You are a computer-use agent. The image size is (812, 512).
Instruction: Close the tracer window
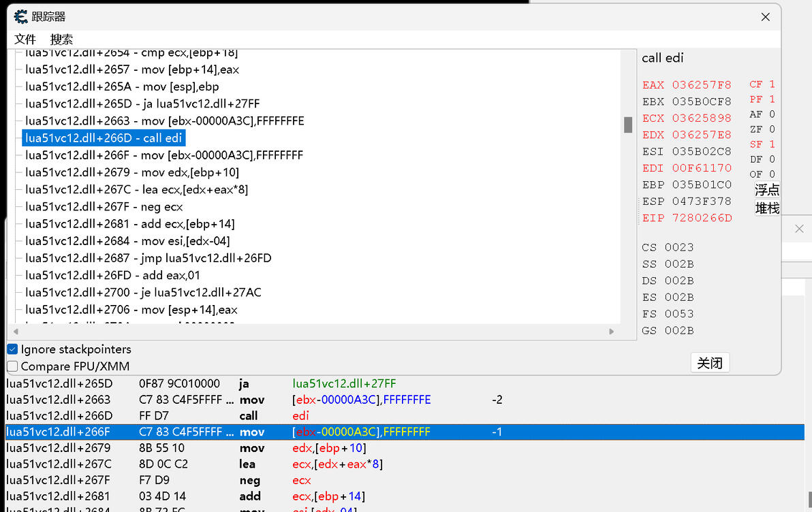click(766, 17)
